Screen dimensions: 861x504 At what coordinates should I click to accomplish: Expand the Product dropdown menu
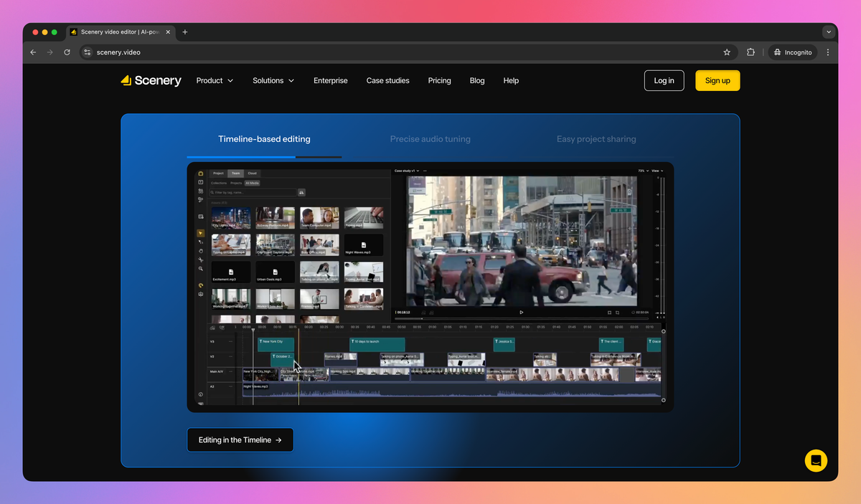(x=215, y=80)
